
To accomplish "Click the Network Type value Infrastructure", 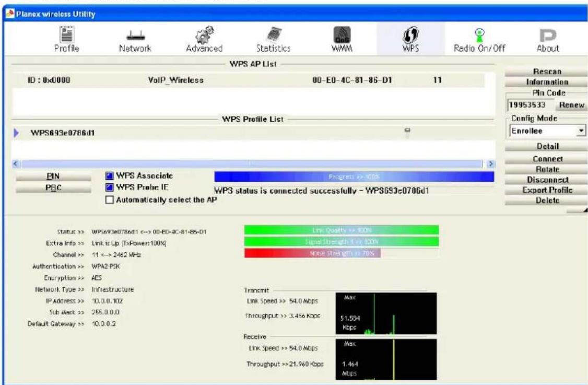I will tap(112, 290).
